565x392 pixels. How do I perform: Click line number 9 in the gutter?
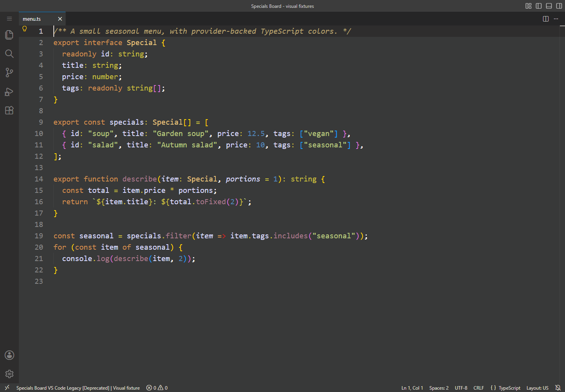(41, 122)
